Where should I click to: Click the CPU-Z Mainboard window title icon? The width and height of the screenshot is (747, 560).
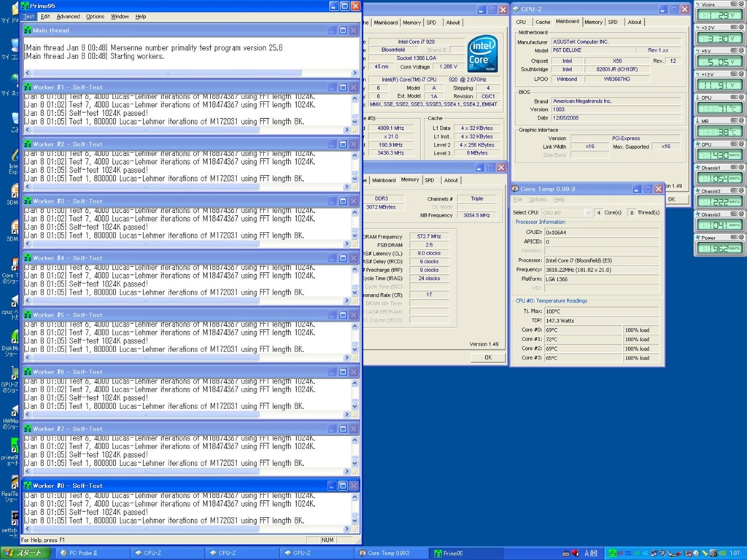(516, 9)
